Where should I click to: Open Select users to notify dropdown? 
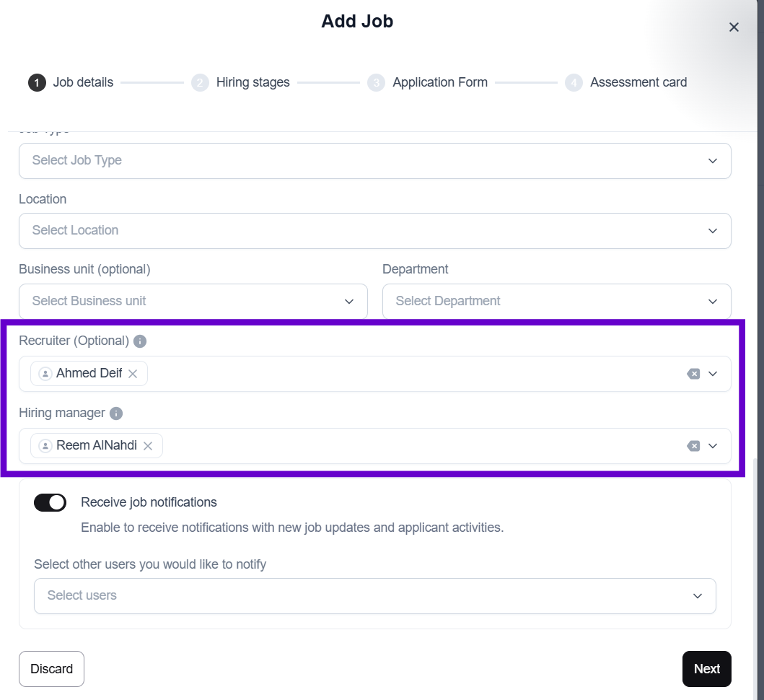(374, 595)
